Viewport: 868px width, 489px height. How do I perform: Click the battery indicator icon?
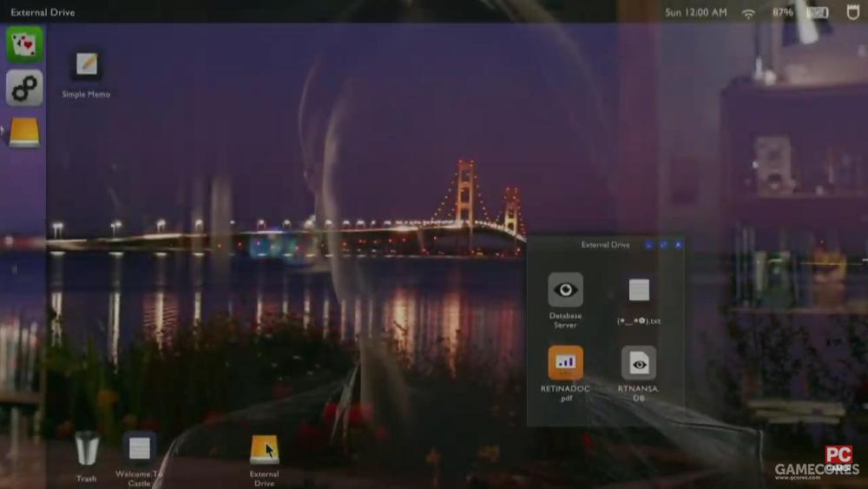pos(817,12)
